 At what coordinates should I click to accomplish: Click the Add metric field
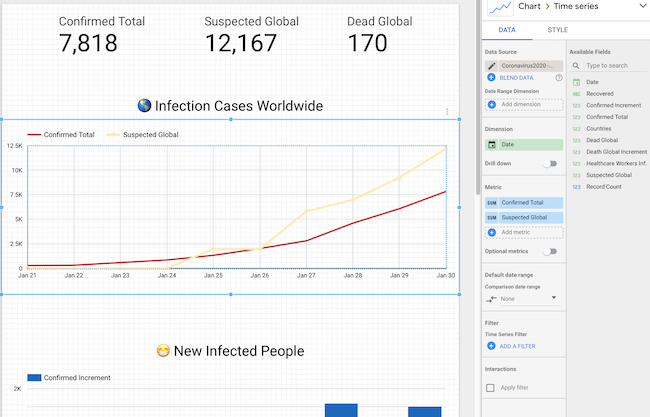click(x=524, y=233)
